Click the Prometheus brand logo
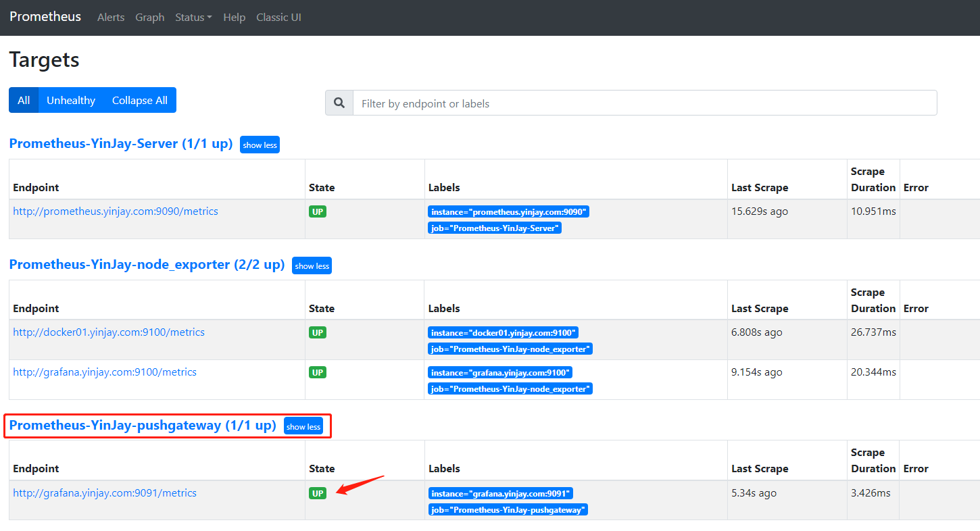The height and width of the screenshot is (531, 980). coord(45,17)
